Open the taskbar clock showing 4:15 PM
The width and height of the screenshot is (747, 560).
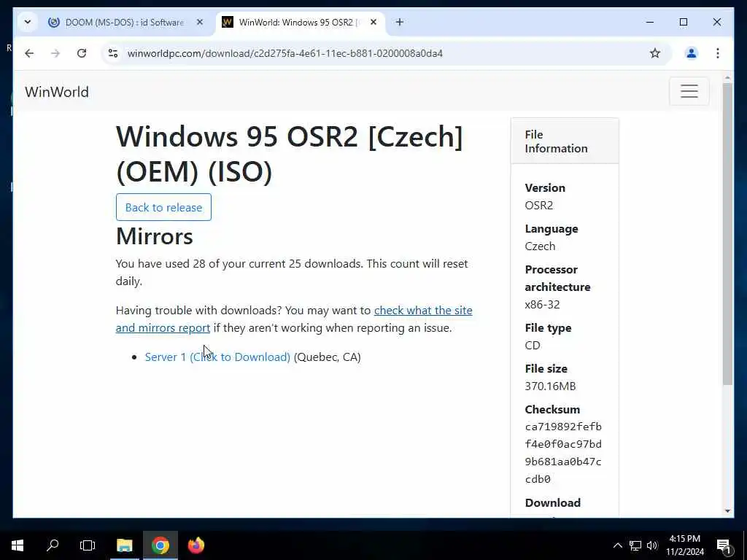684,545
